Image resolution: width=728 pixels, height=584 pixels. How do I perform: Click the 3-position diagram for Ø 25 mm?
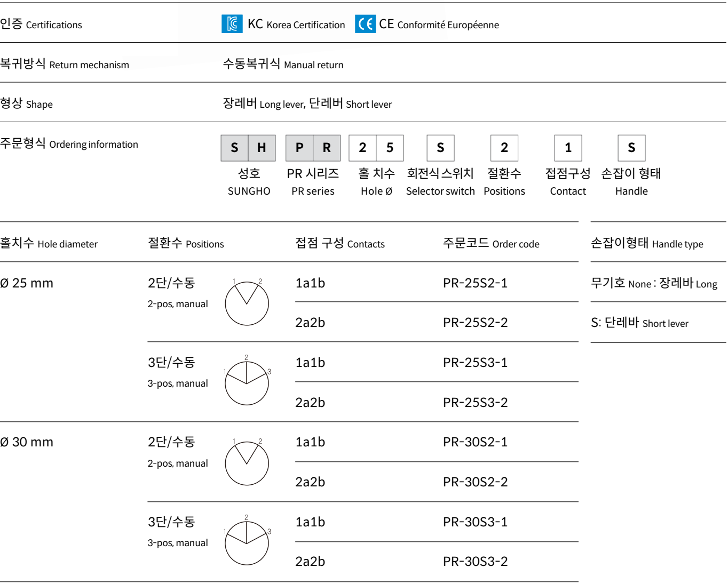coord(247,380)
